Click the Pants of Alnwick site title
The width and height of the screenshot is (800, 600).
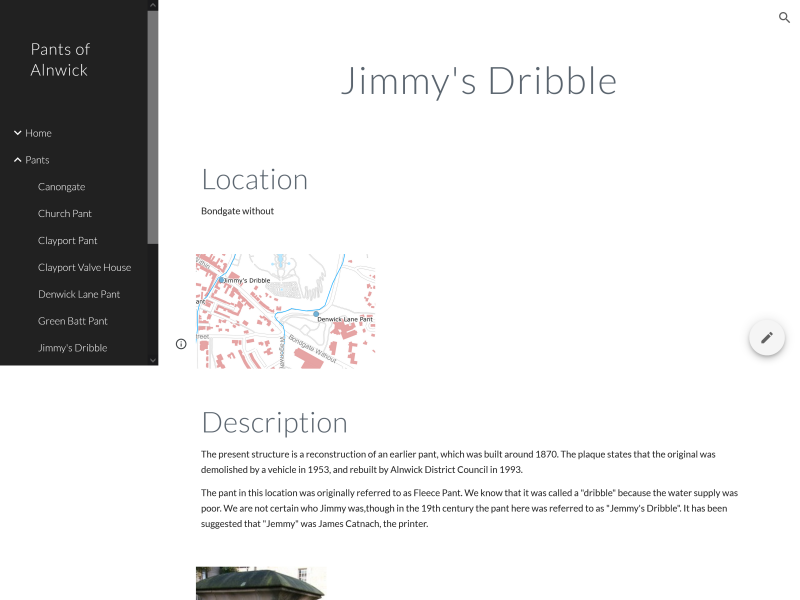click(x=60, y=60)
